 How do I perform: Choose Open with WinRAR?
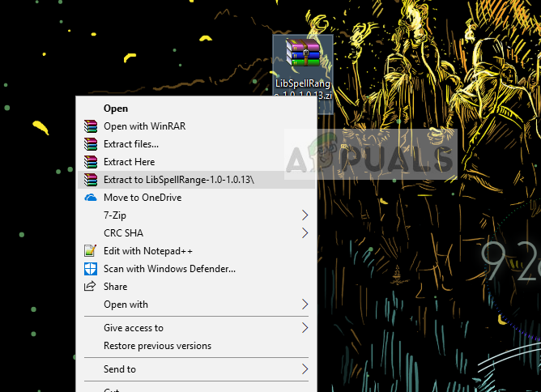click(196, 126)
